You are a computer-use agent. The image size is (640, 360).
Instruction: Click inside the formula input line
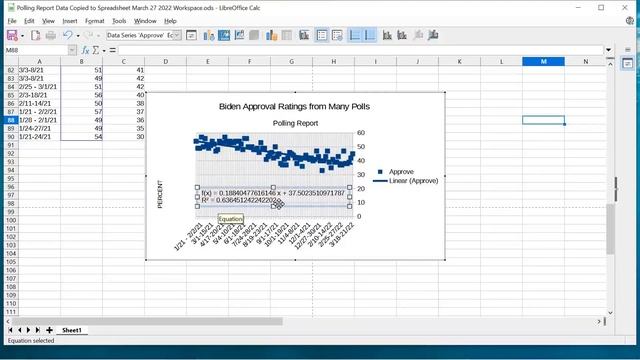coord(361,50)
